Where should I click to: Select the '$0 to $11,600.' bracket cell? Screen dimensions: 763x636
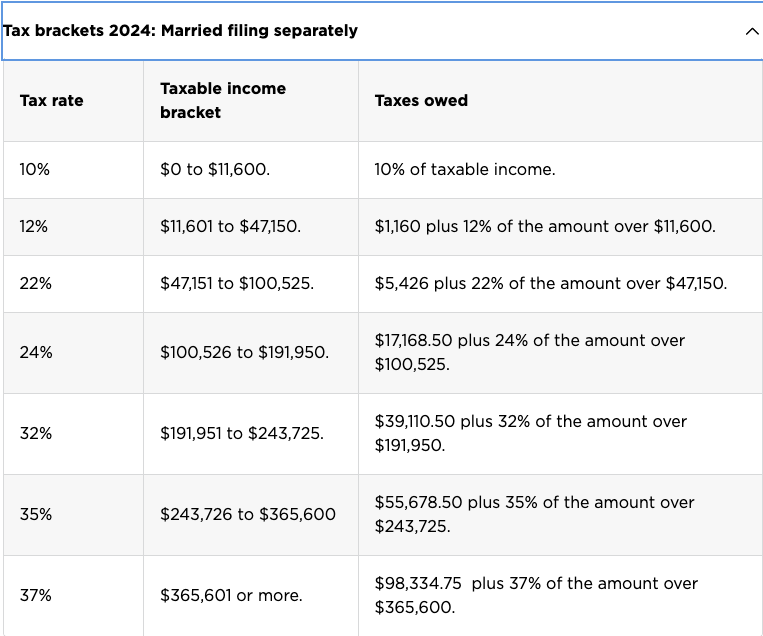[x=251, y=170]
